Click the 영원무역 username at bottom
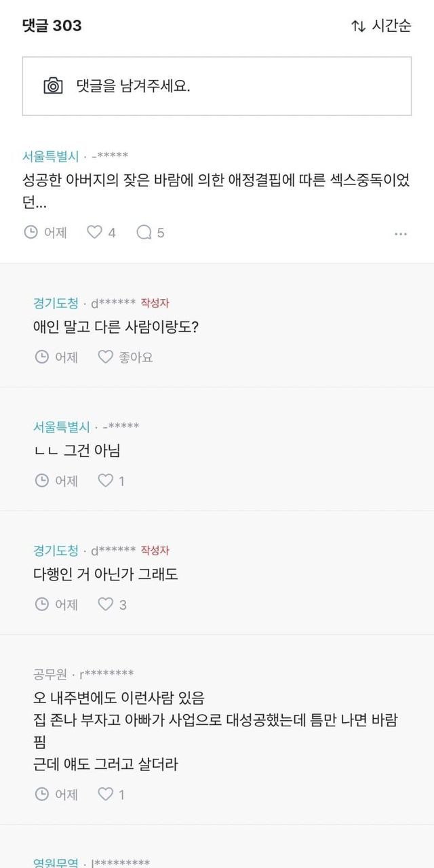This screenshot has width=434, height=868. (56, 863)
